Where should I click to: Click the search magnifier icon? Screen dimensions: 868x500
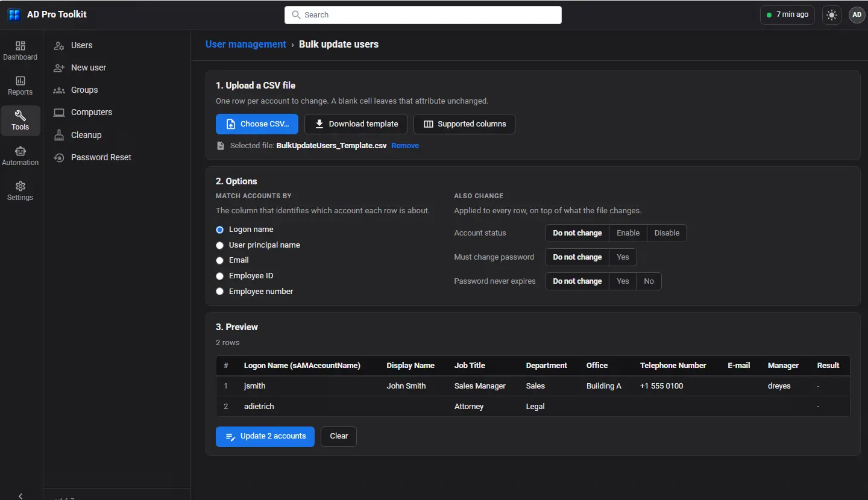tap(296, 15)
